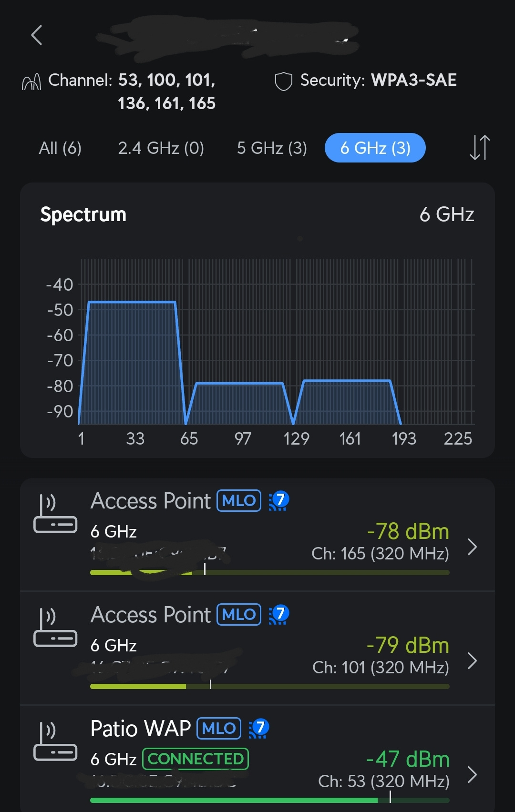Image resolution: width=515 pixels, height=812 pixels.
Task: Open details chevron for Ch: 101 access point
Action: pos(472,661)
